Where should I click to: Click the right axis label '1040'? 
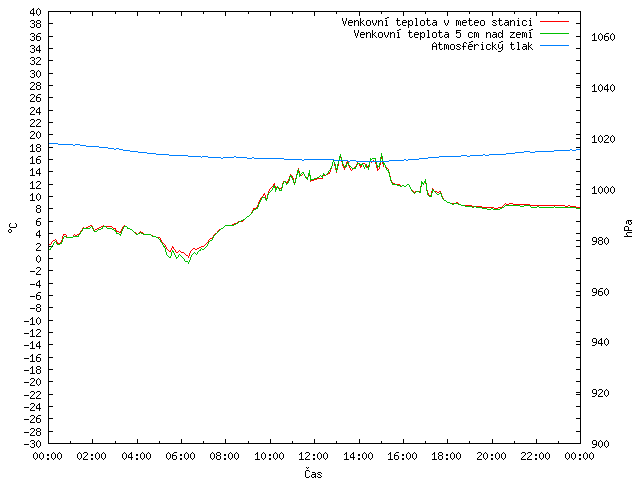coord(603,88)
